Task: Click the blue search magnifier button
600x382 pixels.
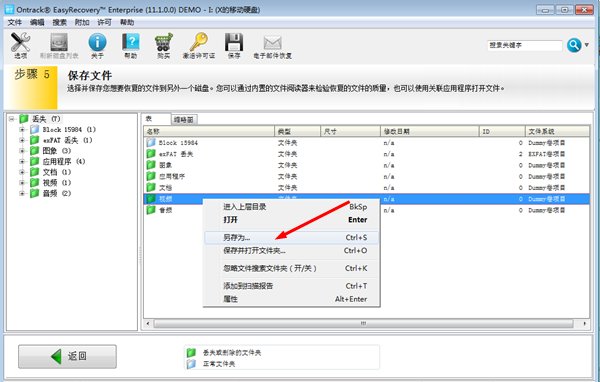Action: tap(574, 45)
